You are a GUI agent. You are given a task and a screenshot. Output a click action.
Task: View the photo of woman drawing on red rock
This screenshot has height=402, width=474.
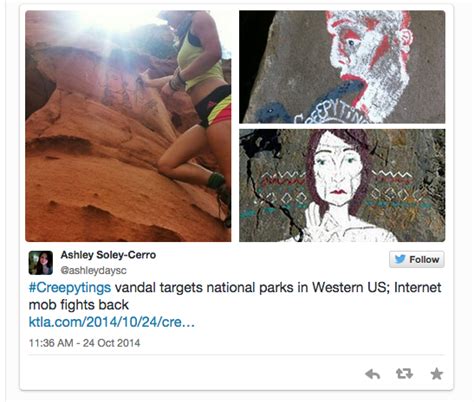(128, 126)
